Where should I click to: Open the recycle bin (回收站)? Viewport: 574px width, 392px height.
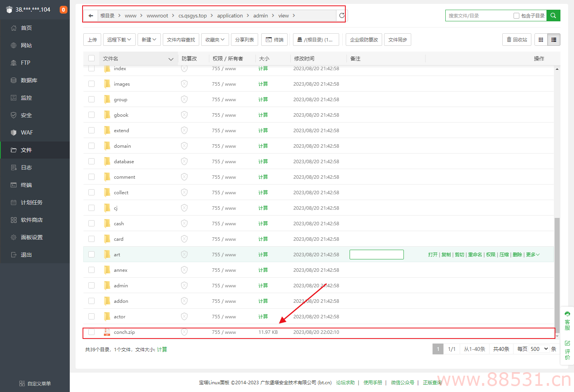517,40
